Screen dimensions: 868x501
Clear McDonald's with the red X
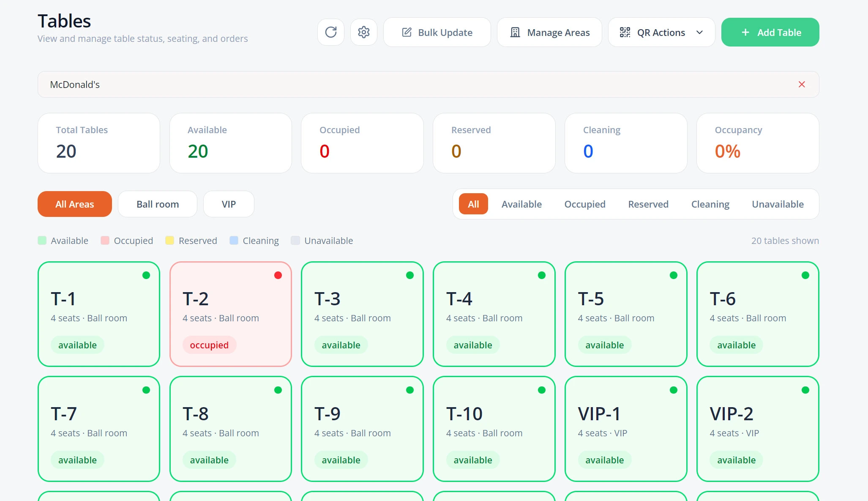click(x=802, y=85)
